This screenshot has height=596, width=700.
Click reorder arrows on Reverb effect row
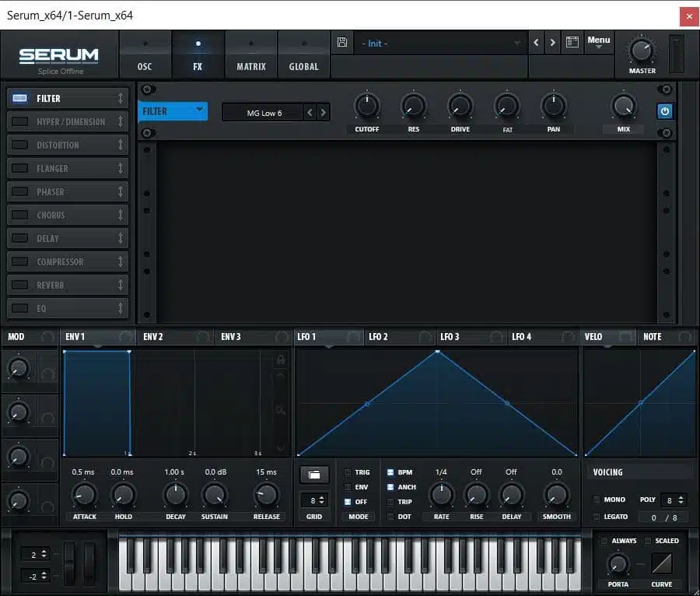click(x=121, y=285)
